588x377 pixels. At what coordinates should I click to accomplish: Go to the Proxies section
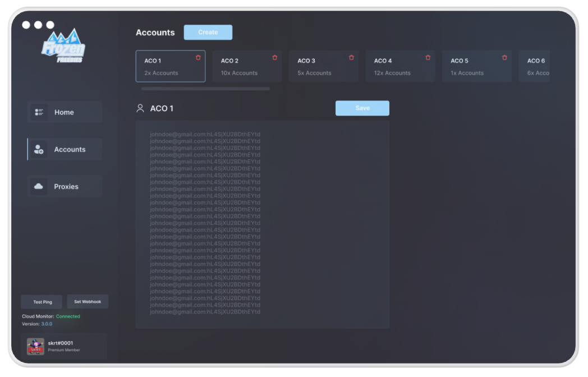pos(66,186)
